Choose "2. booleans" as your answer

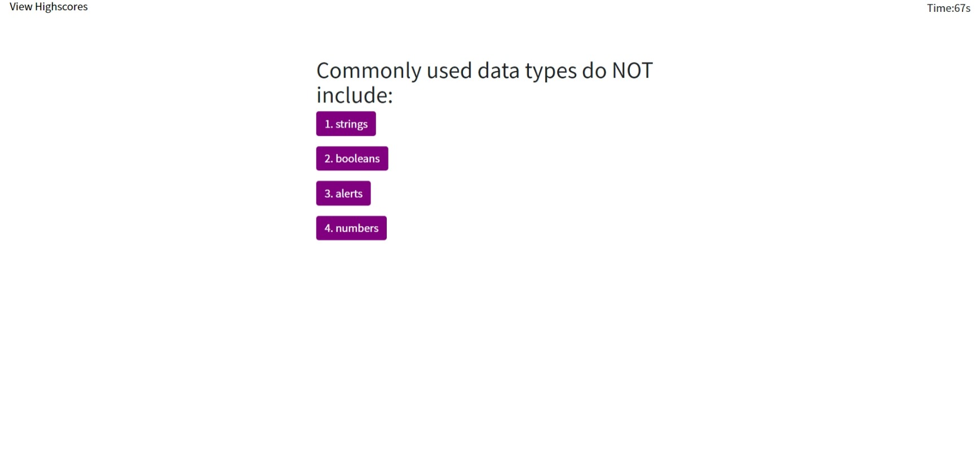pyautogui.click(x=352, y=158)
